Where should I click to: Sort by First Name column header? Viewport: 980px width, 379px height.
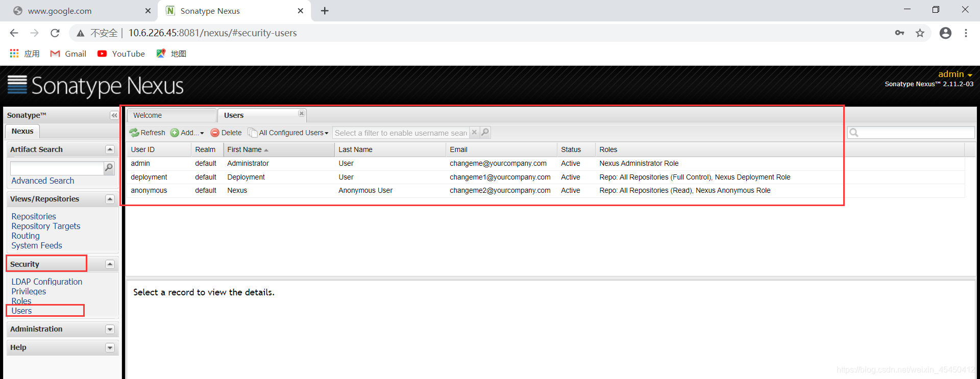[x=279, y=149]
